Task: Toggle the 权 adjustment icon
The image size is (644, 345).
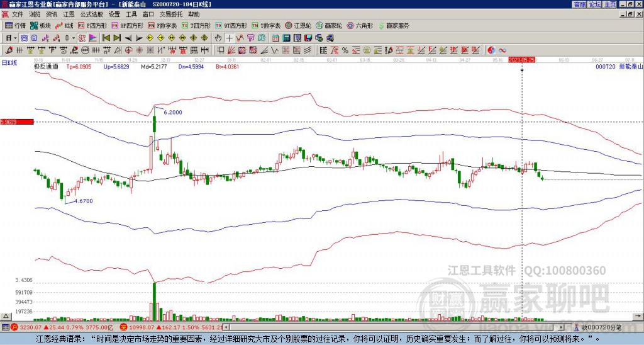Action: pyautogui.click(x=82, y=38)
